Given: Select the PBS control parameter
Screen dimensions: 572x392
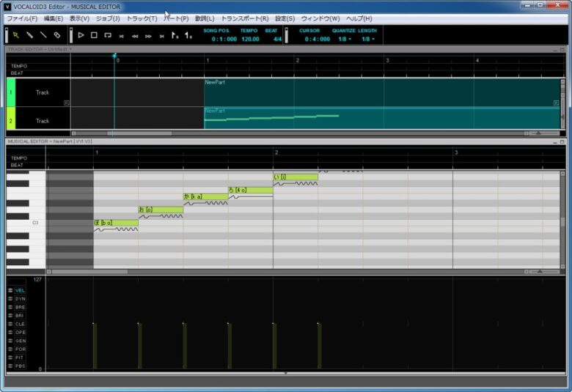Looking at the screenshot, I should point(20,366).
